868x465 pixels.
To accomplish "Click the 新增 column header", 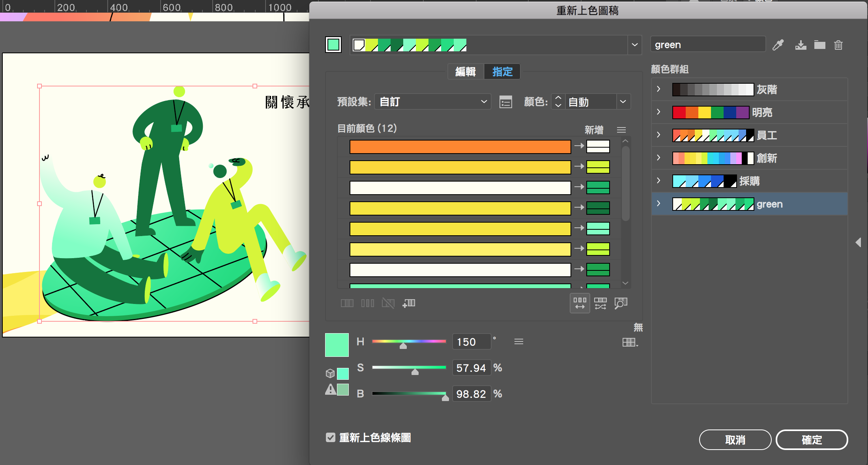I will coord(594,130).
